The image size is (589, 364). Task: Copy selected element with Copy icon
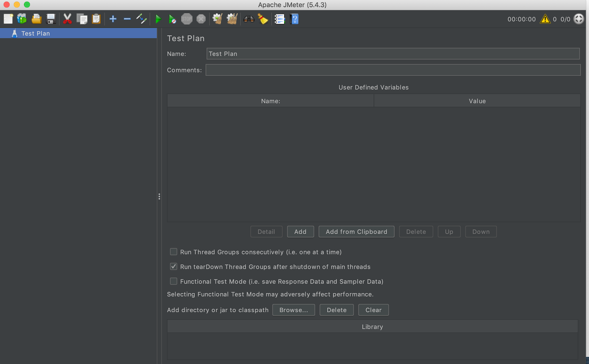tap(82, 19)
